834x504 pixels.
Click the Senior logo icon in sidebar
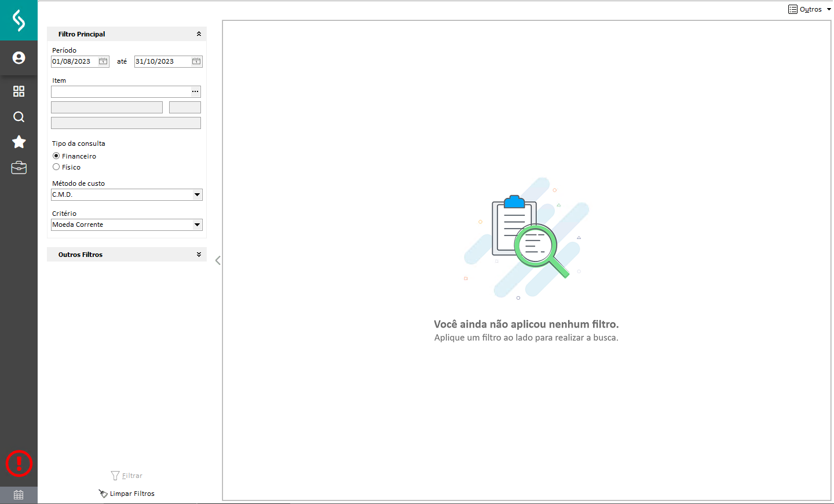pos(19,20)
